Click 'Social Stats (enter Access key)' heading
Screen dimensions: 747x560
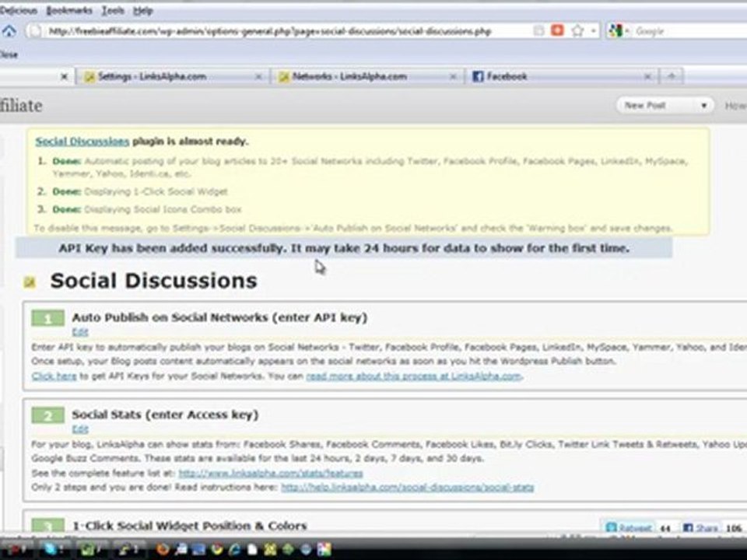click(x=165, y=415)
